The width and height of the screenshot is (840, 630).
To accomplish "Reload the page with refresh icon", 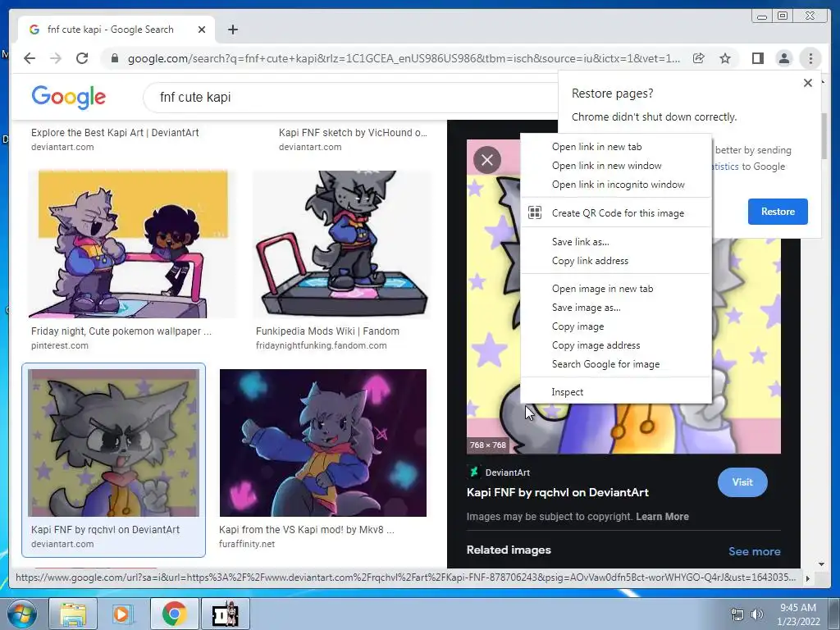I will [82, 58].
